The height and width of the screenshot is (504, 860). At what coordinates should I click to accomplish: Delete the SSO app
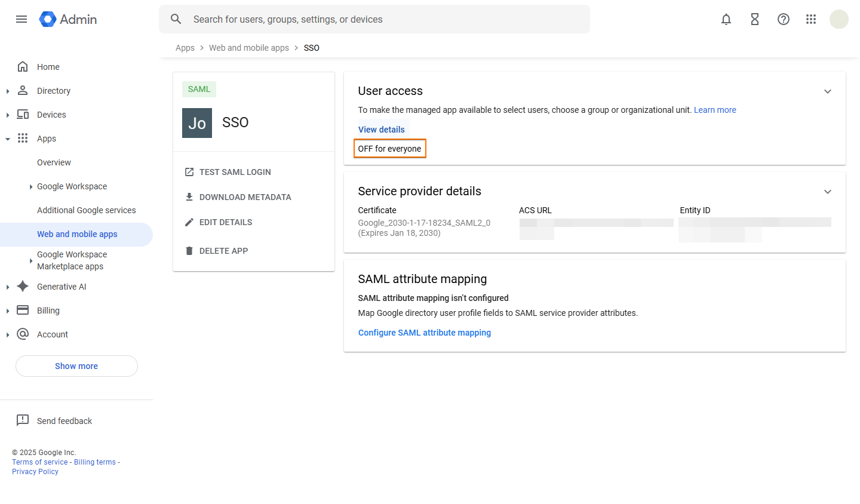[217, 250]
